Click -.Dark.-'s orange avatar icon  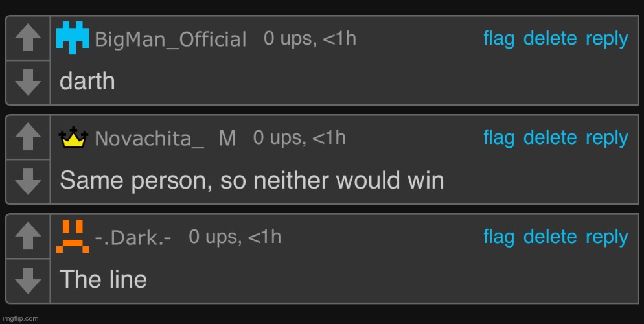tap(73, 236)
